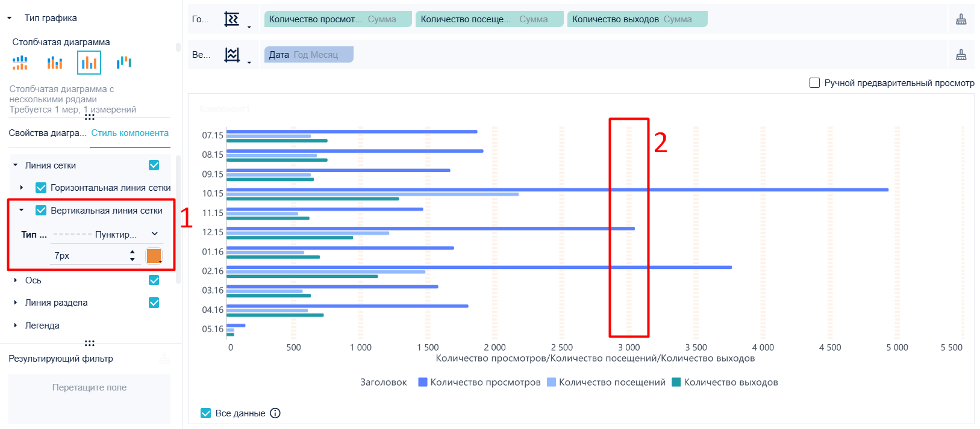Open the orange grid line color swatch

click(x=154, y=256)
